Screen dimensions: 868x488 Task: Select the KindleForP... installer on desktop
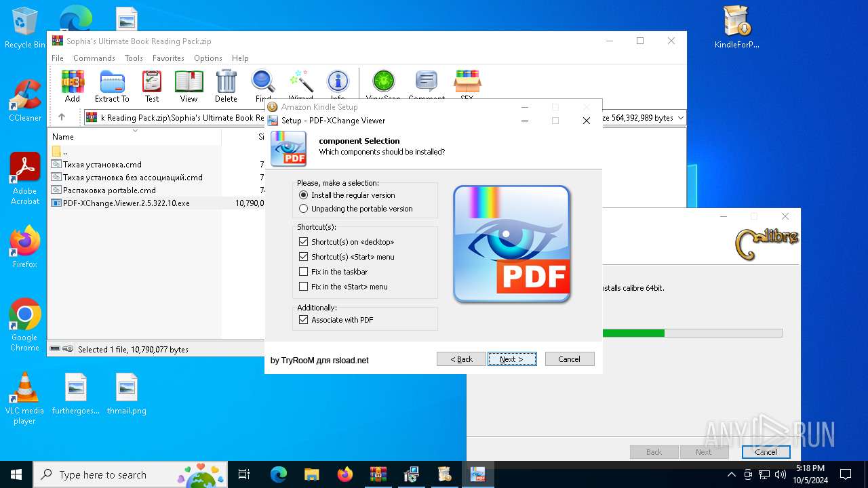[736, 28]
